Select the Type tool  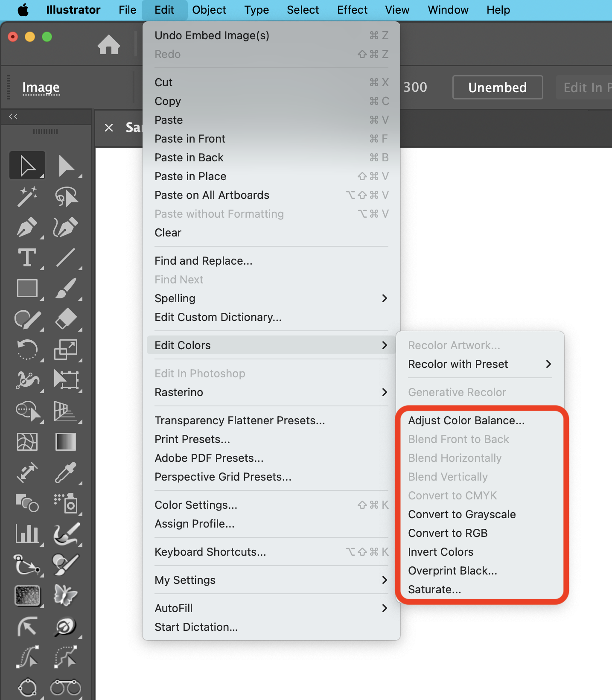[x=26, y=258]
